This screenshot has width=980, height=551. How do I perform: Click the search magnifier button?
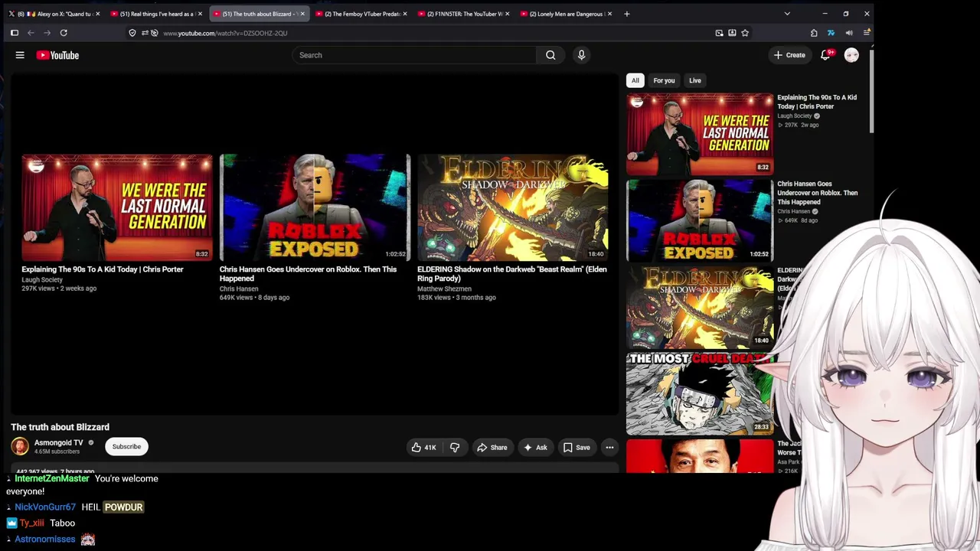tap(550, 55)
